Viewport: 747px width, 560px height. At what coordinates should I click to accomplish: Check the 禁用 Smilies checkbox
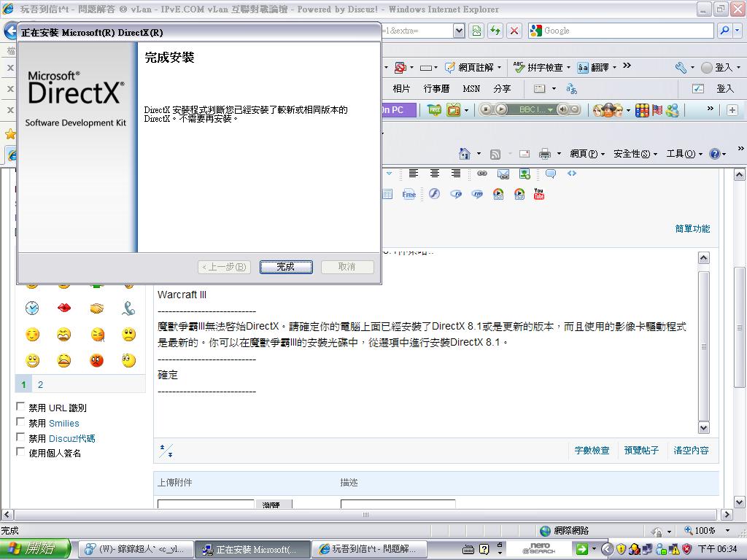tap(20, 421)
